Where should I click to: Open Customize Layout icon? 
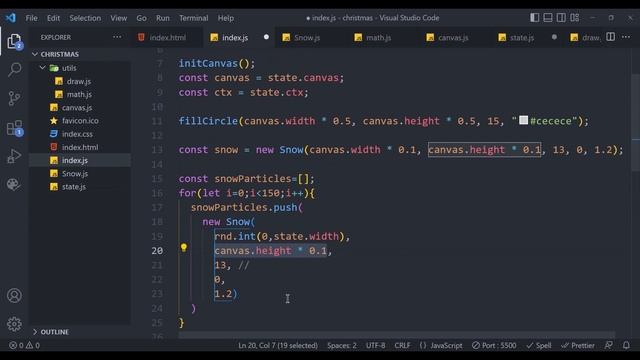(575, 18)
